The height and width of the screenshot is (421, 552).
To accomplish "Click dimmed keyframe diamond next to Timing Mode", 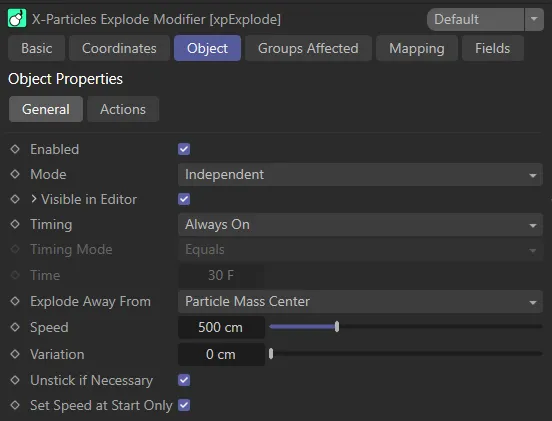I will click(15, 249).
